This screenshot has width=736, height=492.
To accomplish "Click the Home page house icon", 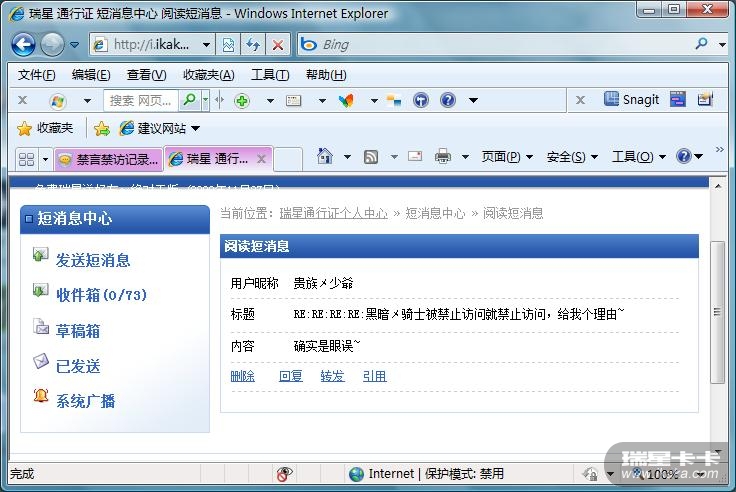I will tap(324, 156).
